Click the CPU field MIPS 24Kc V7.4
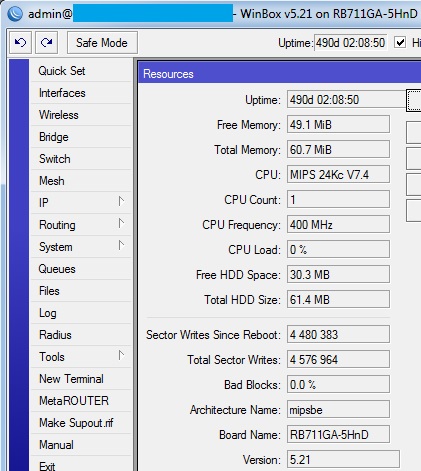Viewport: 421px width, 471px height. (338, 174)
